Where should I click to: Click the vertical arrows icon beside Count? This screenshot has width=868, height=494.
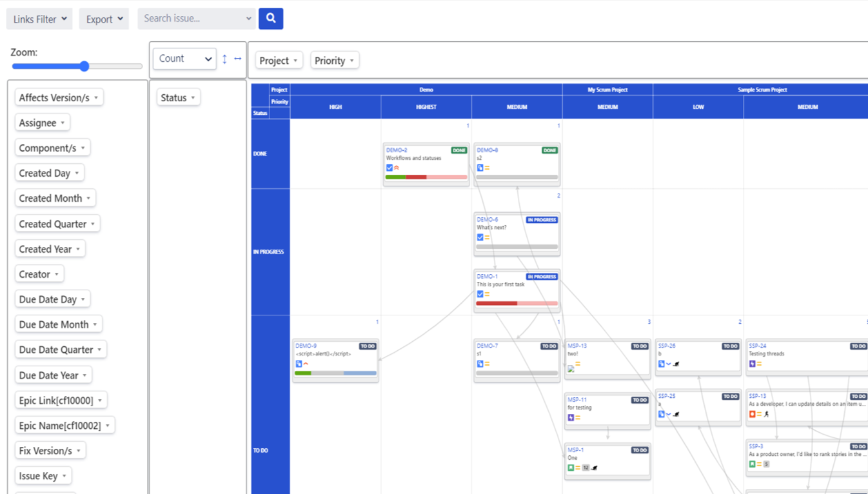point(224,59)
